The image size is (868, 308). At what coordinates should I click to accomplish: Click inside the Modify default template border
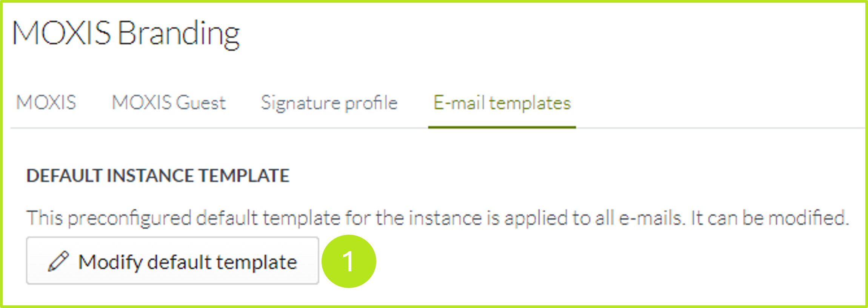[172, 261]
